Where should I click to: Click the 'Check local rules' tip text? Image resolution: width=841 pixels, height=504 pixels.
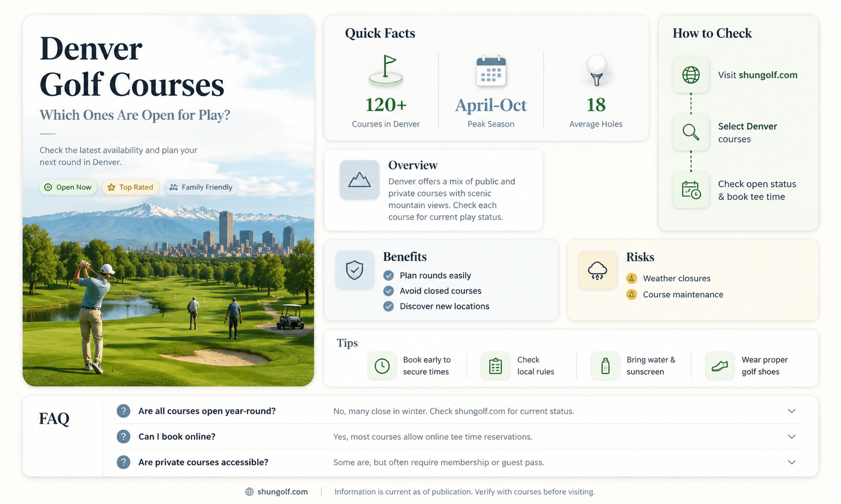[x=536, y=365]
